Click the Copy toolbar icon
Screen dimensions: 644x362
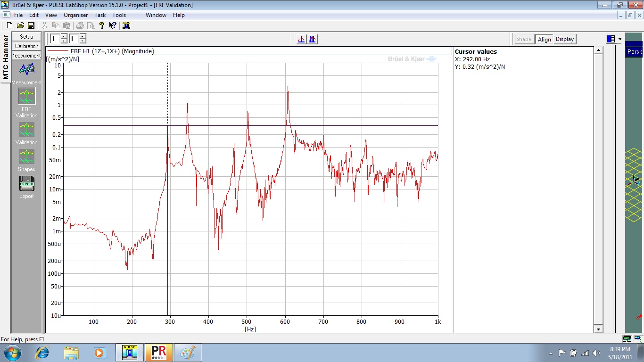(x=56, y=25)
